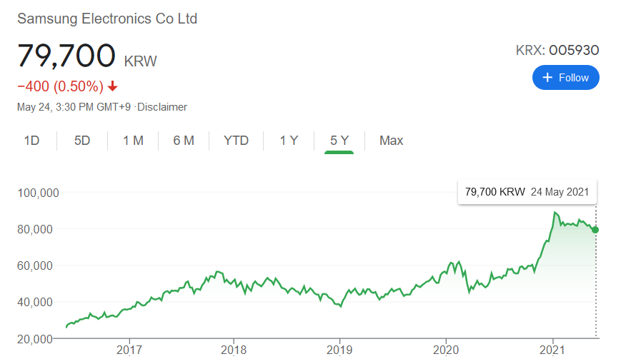The height and width of the screenshot is (364, 626).
Task: Click the 40,000 y-axis label
Action: [x=35, y=302]
